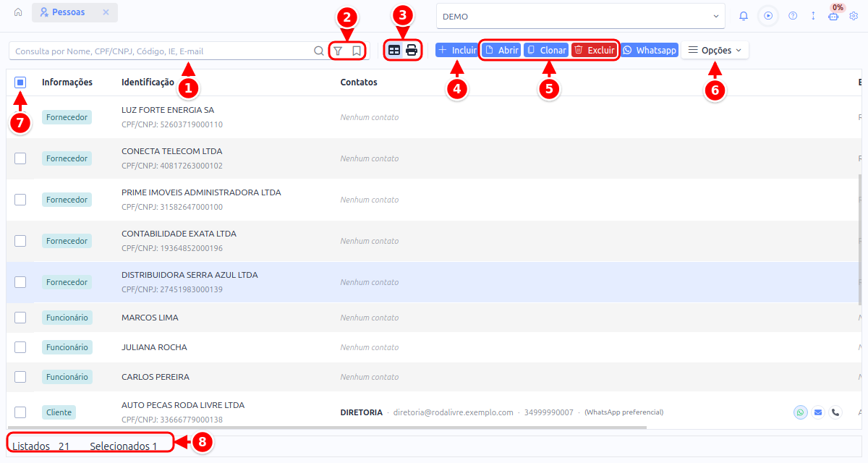Click the Abrir button
868x463 pixels.
pos(501,51)
